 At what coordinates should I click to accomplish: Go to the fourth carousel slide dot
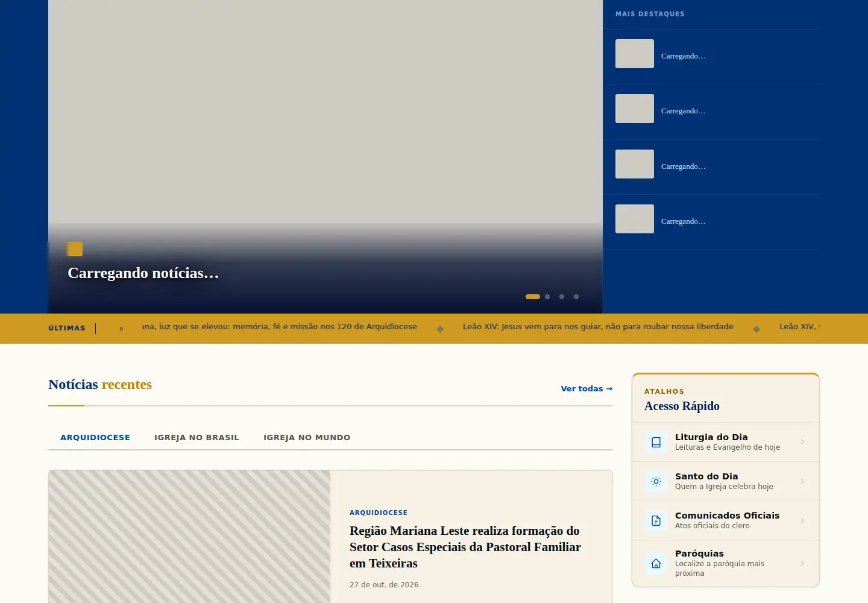576,297
